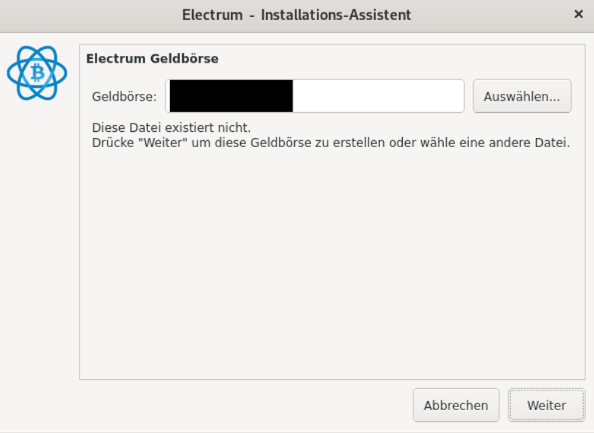Continue with the Weiter button
The image size is (594, 433).
[x=546, y=405]
